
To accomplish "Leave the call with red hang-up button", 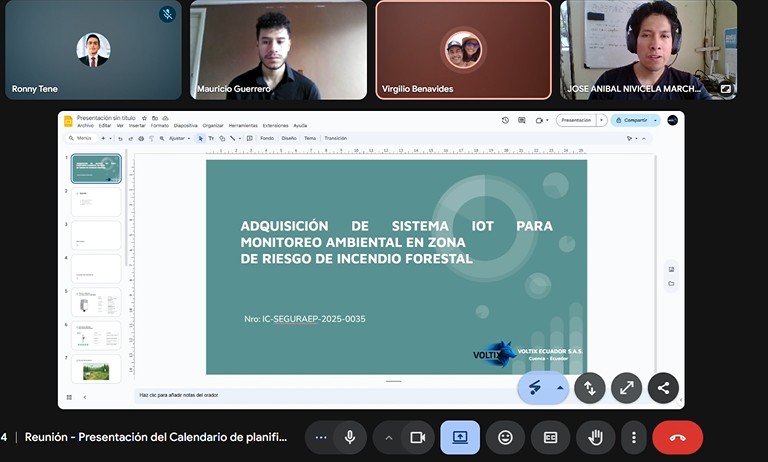I will (678, 438).
